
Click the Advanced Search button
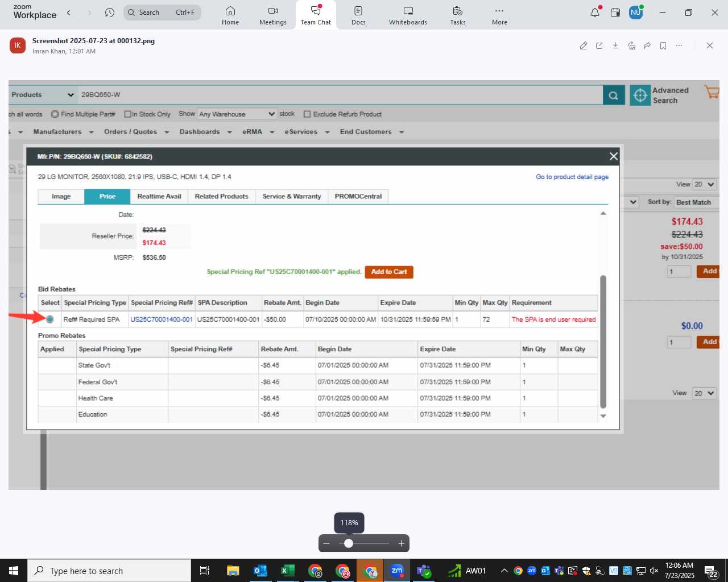(660, 95)
